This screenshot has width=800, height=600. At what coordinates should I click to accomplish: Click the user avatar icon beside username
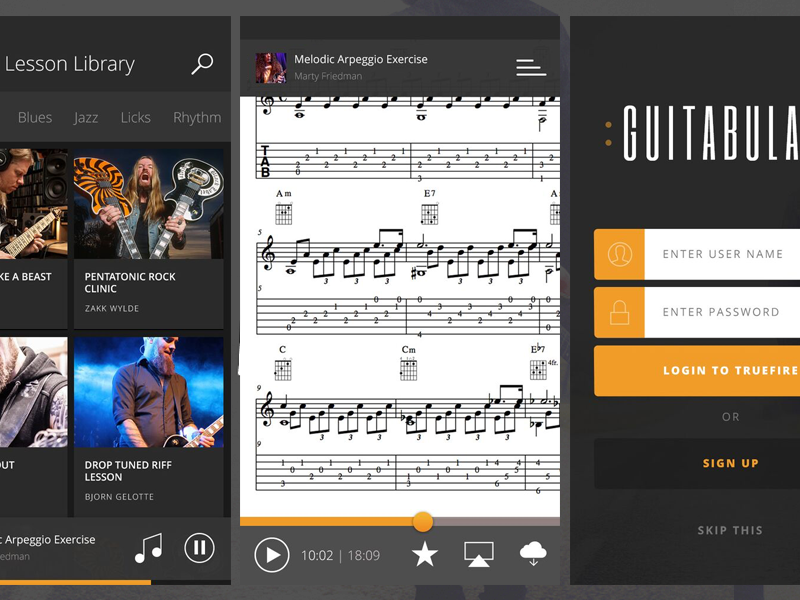click(619, 254)
